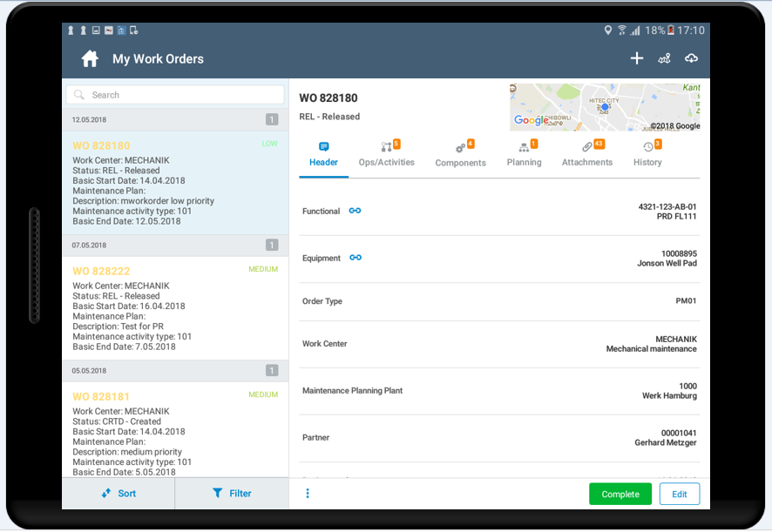Sync data using the cloud download icon
This screenshot has width=772, height=532.
(x=692, y=58)
